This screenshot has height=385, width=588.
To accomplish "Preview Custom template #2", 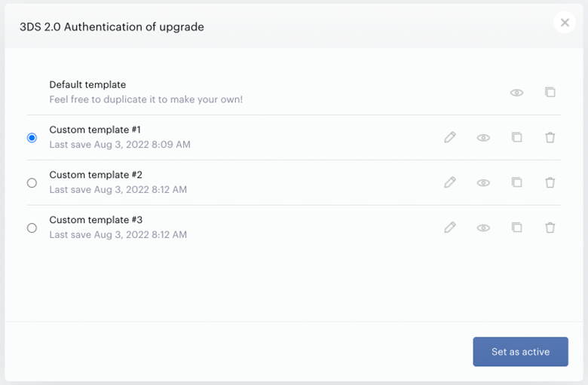I will pos(483,182).
